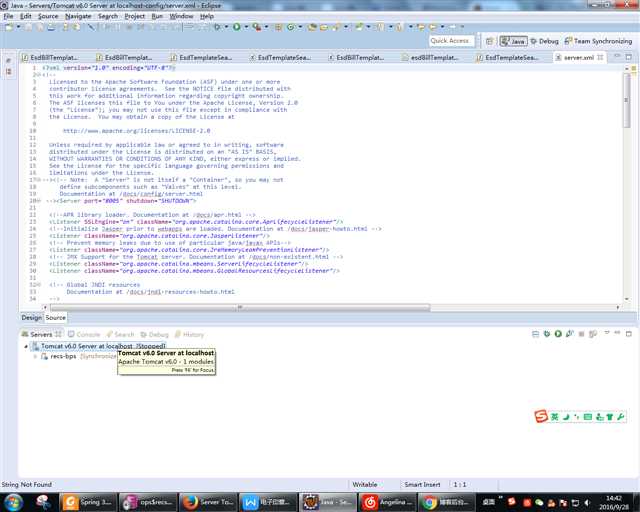Open the Project menu

134,16
